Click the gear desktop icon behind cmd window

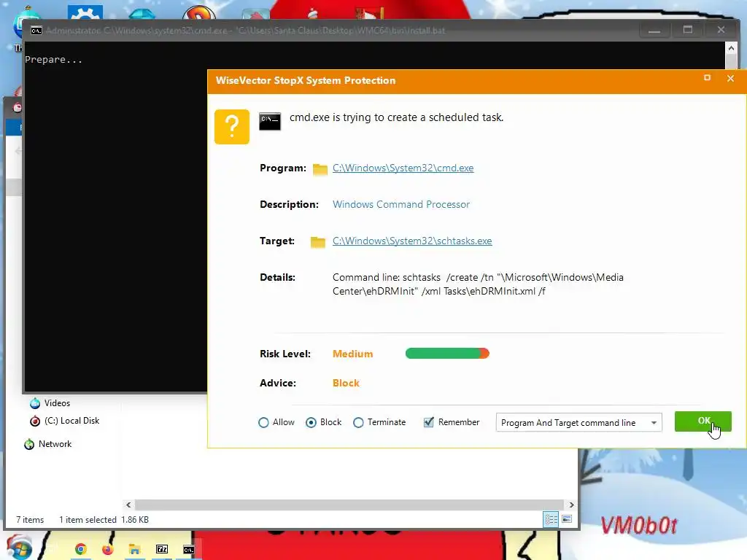[x=85, y=12]
